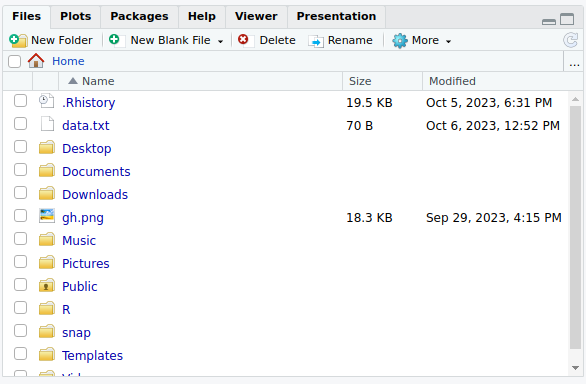Click the More gear icon
Viewport: 586px width, 384px height.
coord(400,40)
